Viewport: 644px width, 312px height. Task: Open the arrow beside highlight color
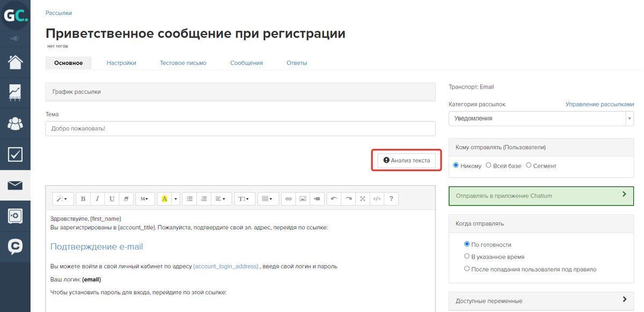coord(175,199)
